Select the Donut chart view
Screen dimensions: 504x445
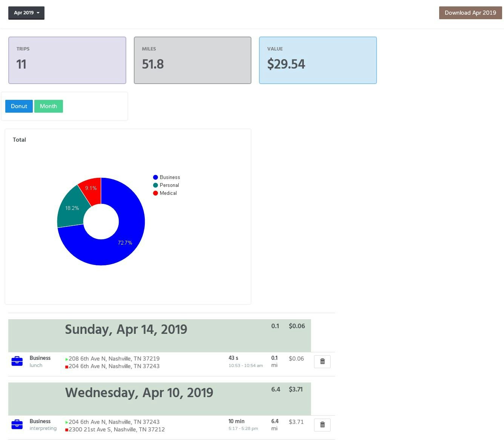pos(19,106)
